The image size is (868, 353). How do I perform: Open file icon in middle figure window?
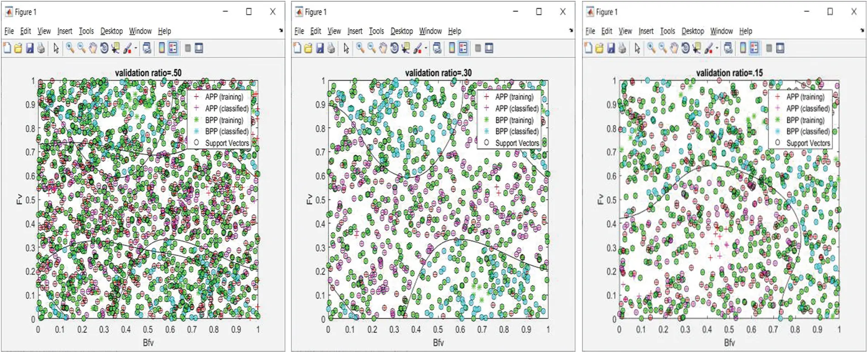tap(309, 48)
